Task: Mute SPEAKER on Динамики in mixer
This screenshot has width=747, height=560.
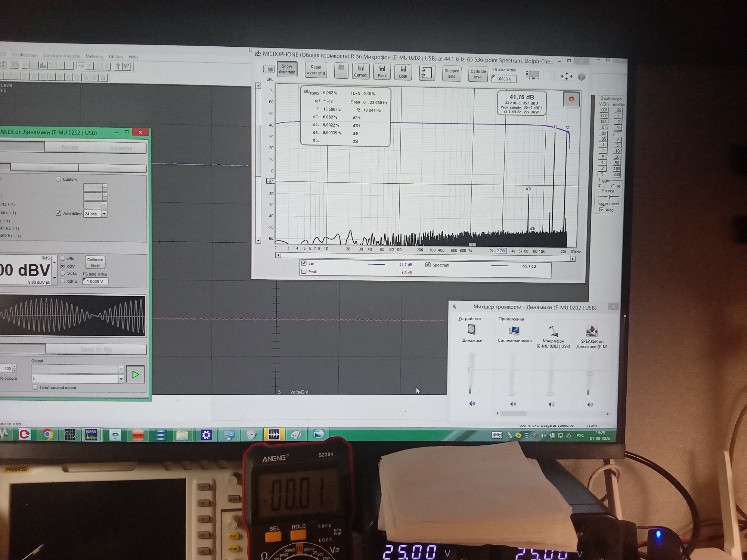Action: click(590, 405)
